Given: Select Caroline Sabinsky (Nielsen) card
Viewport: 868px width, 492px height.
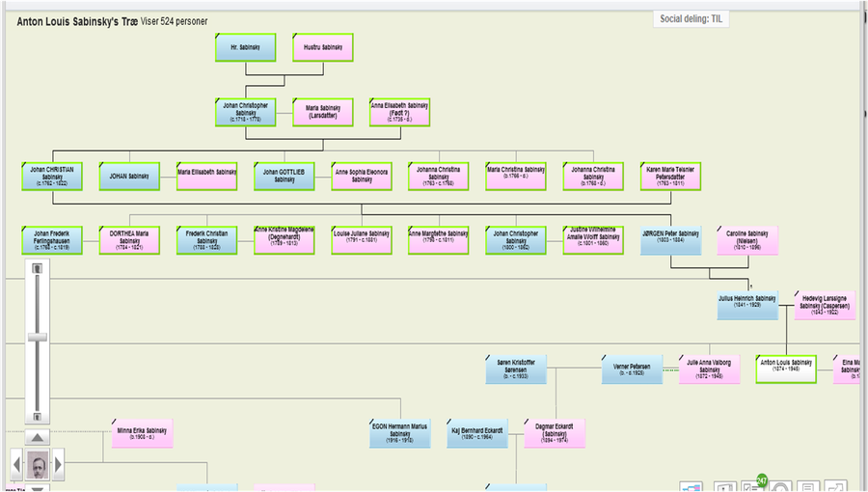Looking at the screenshot, I should [x=747, y=240].
